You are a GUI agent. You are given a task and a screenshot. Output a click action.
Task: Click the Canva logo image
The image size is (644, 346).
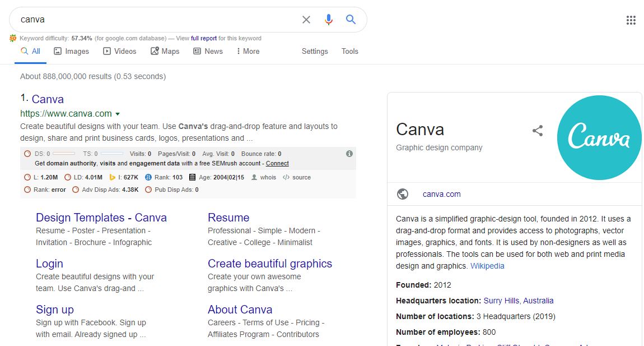tap(599, 137)
